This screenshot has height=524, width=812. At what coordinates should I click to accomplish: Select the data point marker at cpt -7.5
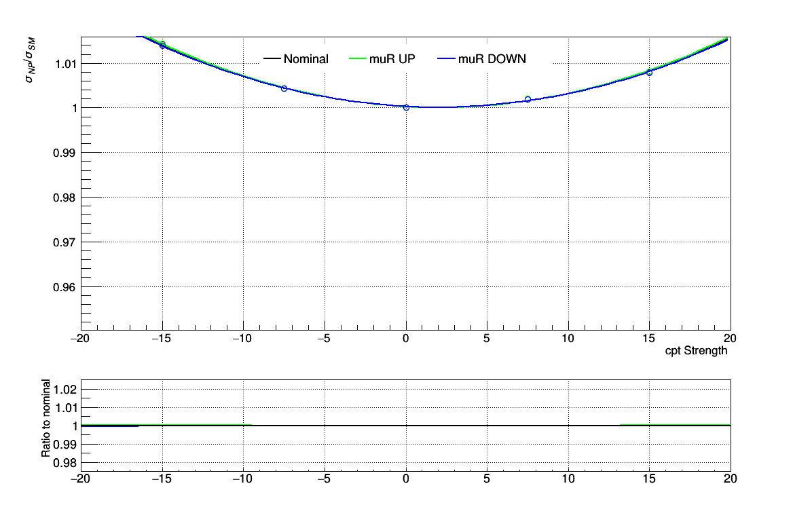point(284,88)
